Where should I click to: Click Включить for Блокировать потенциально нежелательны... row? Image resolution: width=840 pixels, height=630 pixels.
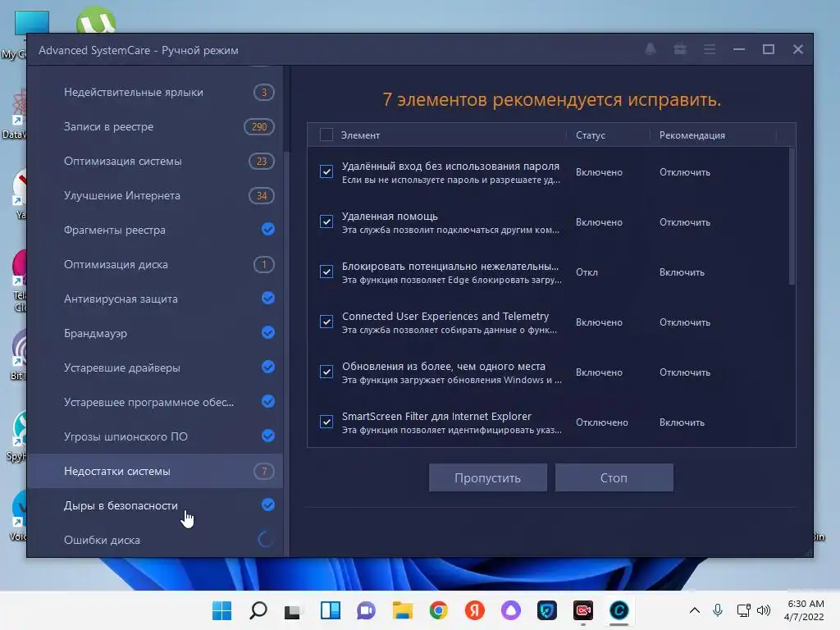(x=682, y=272)
